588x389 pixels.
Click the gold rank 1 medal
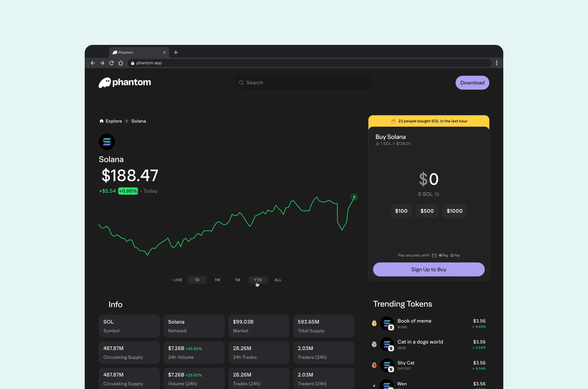pyautogui.click(x=374, y=323)
